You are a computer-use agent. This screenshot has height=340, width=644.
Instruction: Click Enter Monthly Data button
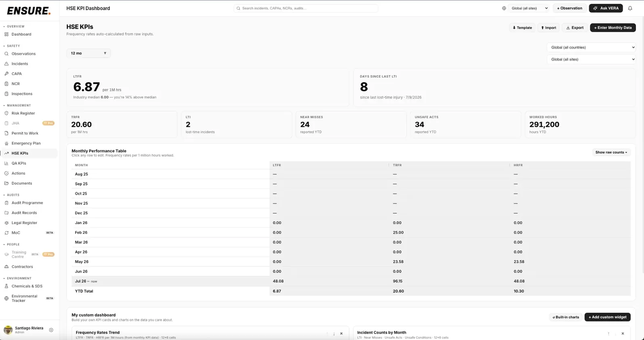[613, 28]
